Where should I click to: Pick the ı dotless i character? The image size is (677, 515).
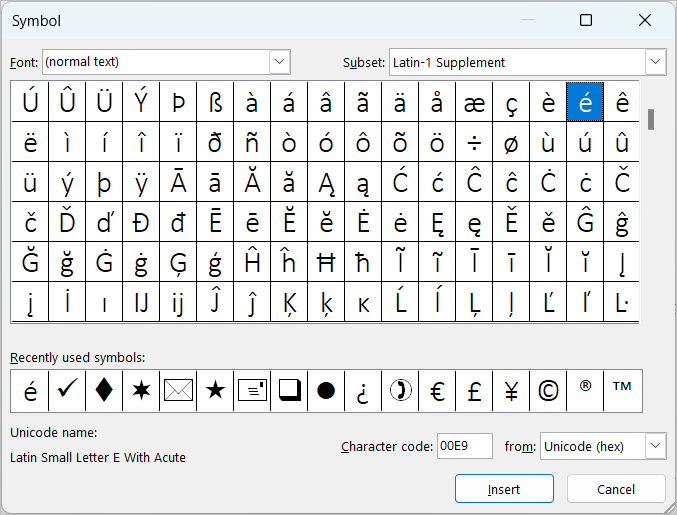click(x=104, y=302)
